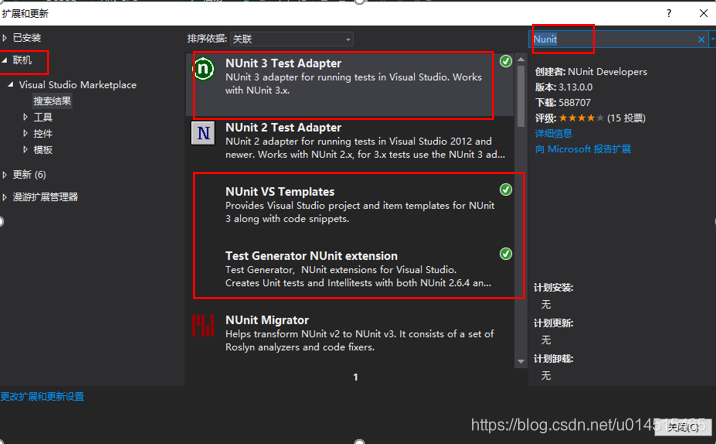Image resolution: width=716 pixels, height=444 pixels.
Task: Click 向 Microsoft 报告扩展 link
Action: [x=583, y=149]
